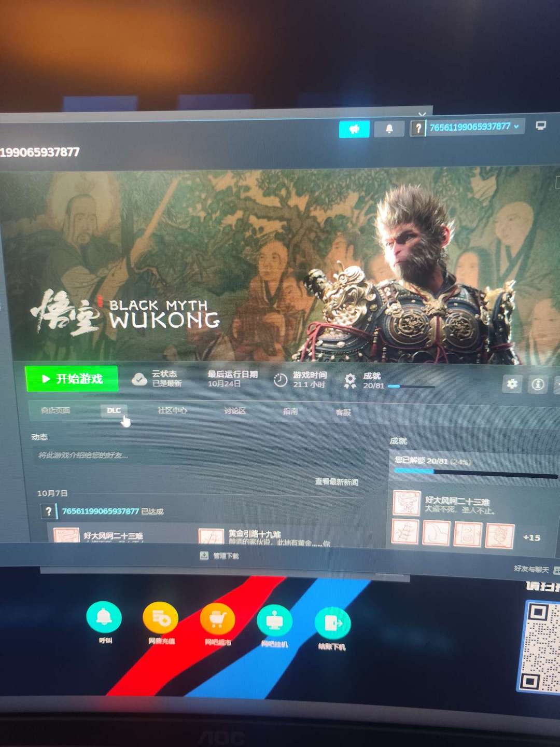560x747 pixels.
Task: Open the 客服 support tab
Action: [x=343, y=412]
